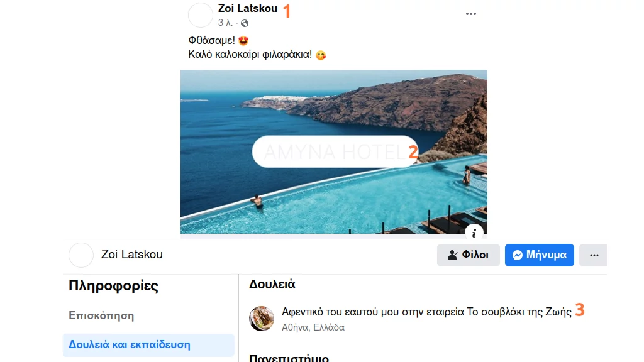
Task: Click the Φίλοι friends button
Action: point(468,255)
